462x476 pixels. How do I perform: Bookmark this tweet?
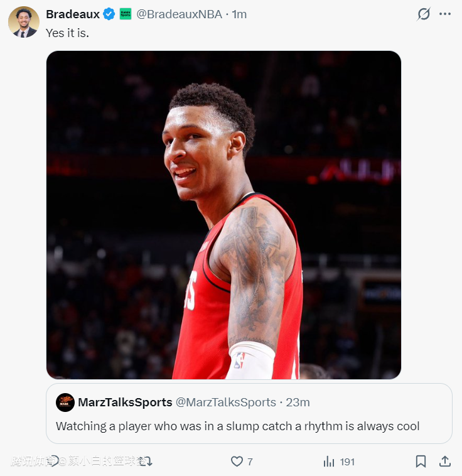[x=421, y=462]
